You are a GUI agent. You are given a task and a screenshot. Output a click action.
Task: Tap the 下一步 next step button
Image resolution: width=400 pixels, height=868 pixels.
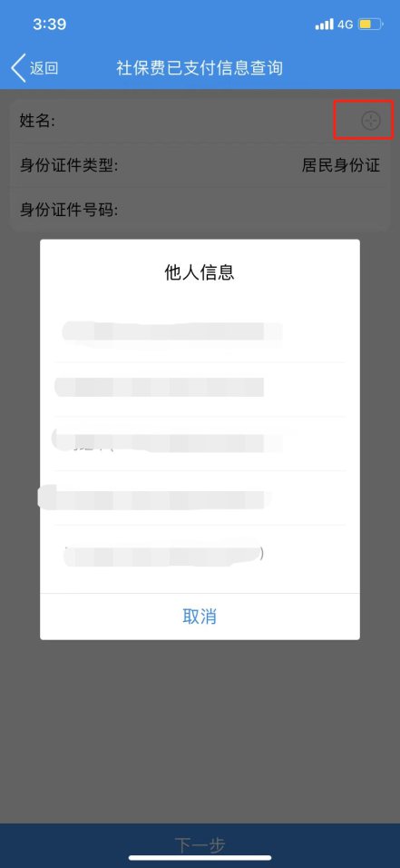click(200, 845)
